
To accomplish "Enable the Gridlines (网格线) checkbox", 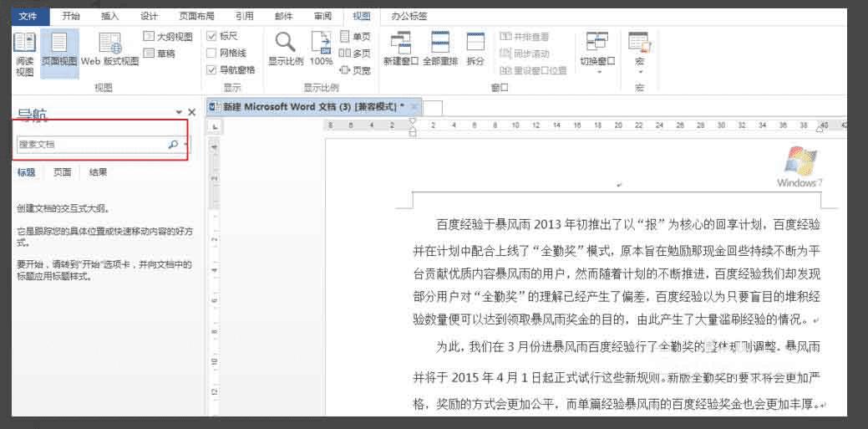I will point(211,54).
